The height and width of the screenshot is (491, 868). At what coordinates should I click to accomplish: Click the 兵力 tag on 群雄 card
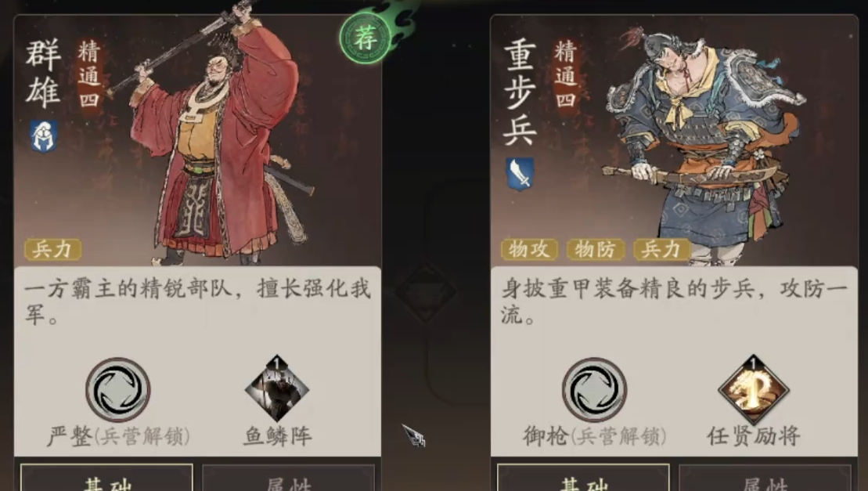(53, 249)
